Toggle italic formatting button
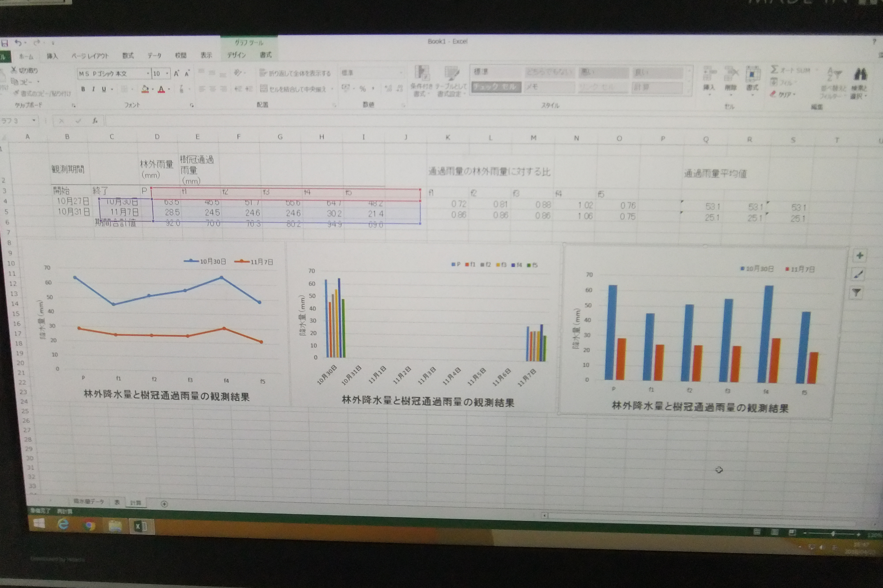This screenshot has width=883, height=588. tap(93, 89)
